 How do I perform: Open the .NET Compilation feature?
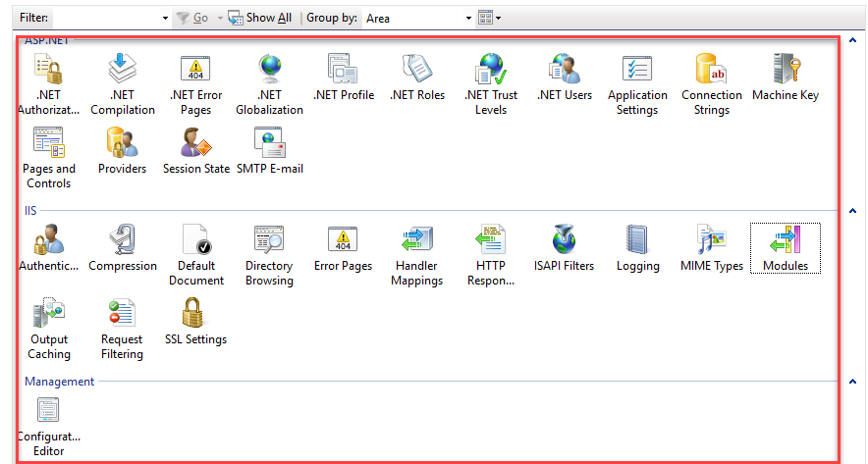pyautogui.click(x=123, y=84)
